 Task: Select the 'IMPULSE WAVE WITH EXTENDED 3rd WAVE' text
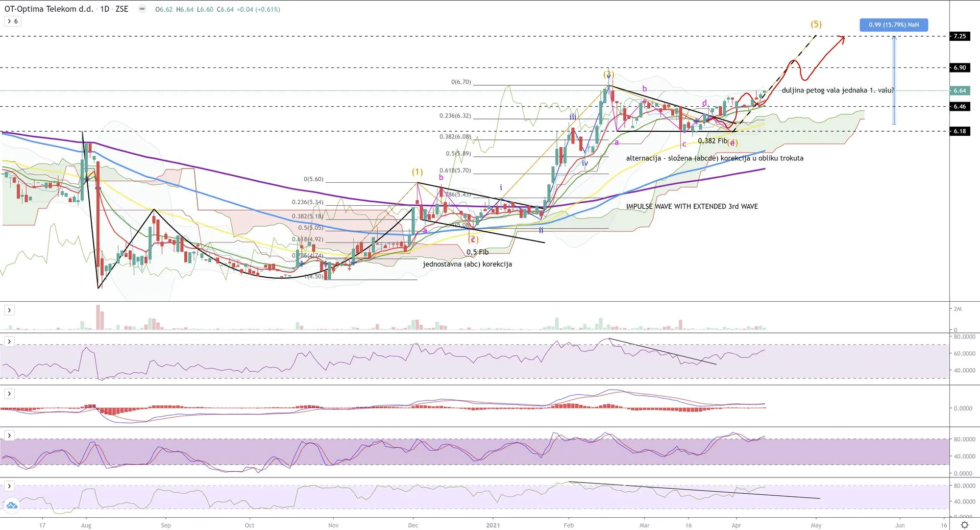(x=692, y=206)
